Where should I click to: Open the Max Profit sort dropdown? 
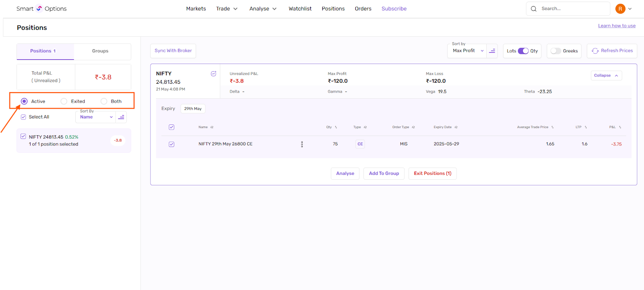pos(468,51)
